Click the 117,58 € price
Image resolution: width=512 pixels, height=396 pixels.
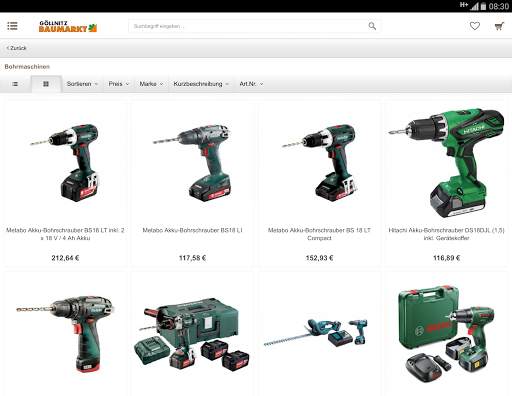tap(192, 258)
